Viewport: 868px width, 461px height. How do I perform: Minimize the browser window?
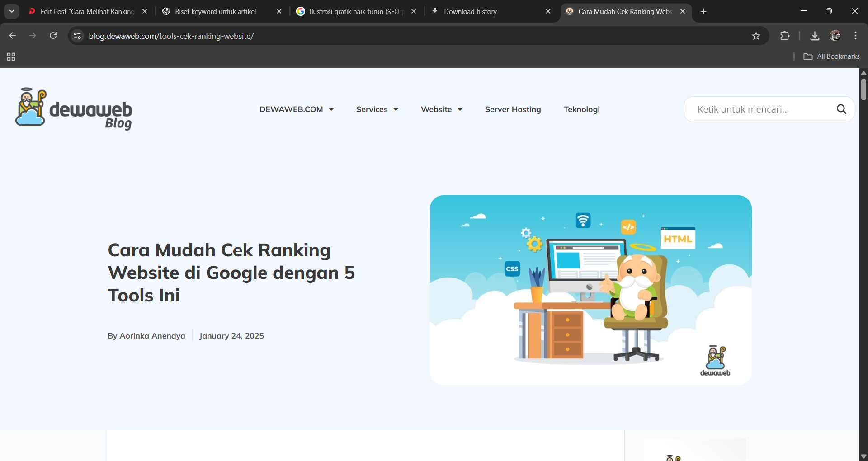click(x=803, y=11)
